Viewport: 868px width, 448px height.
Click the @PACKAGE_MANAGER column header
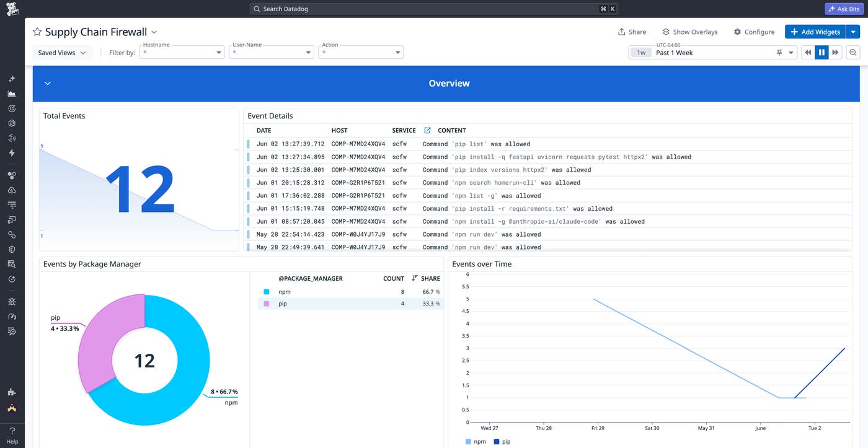point(310,278)
